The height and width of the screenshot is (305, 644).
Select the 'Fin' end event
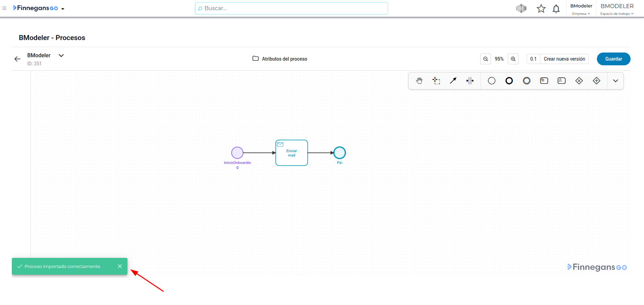pyautogui.click(x=340, y=153)
